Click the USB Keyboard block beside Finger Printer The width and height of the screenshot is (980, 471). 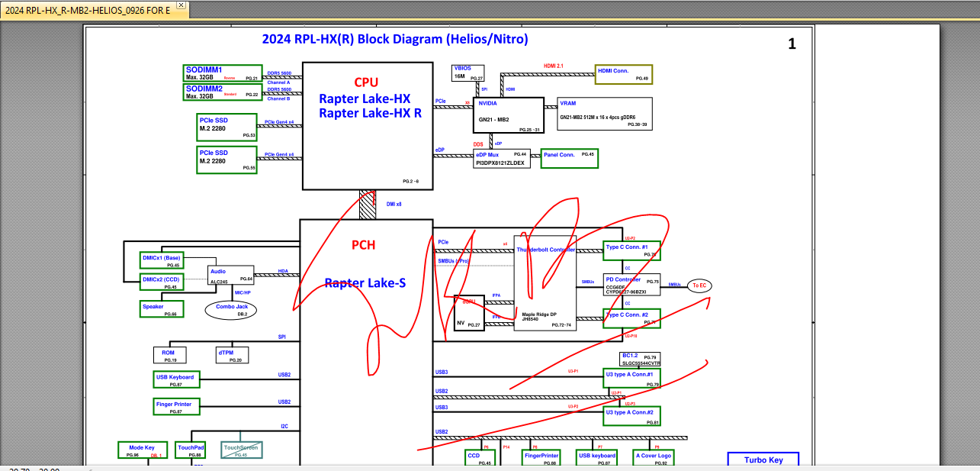(x=177, y=380)
